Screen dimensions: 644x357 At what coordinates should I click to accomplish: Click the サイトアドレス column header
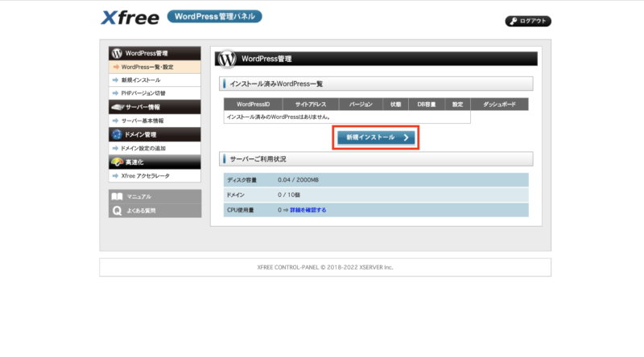tap(311, 105)
